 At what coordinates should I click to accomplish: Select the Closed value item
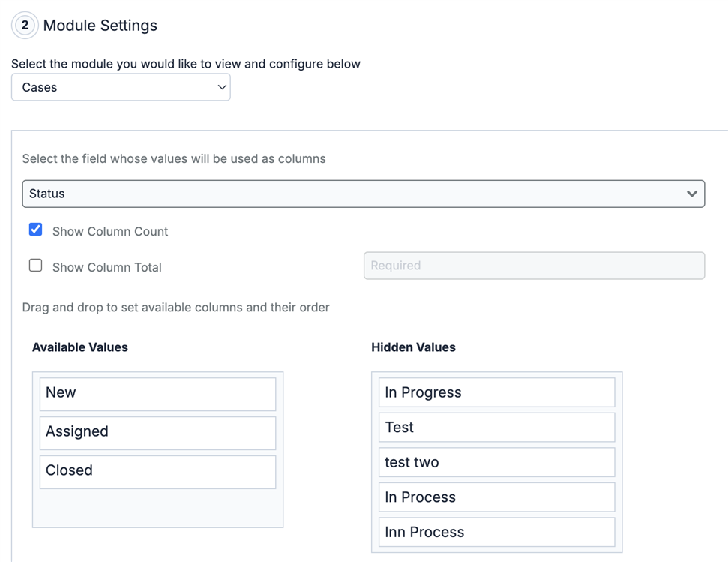coord(157,471)
